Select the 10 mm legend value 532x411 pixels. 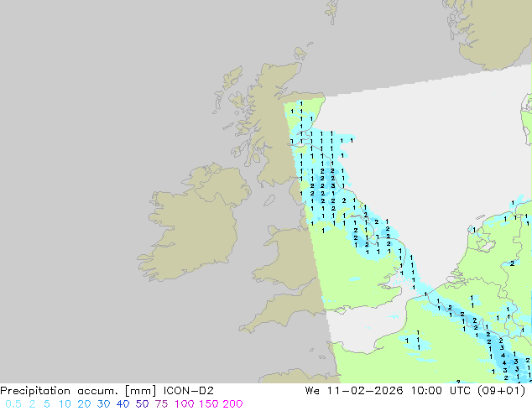[65, 404]
